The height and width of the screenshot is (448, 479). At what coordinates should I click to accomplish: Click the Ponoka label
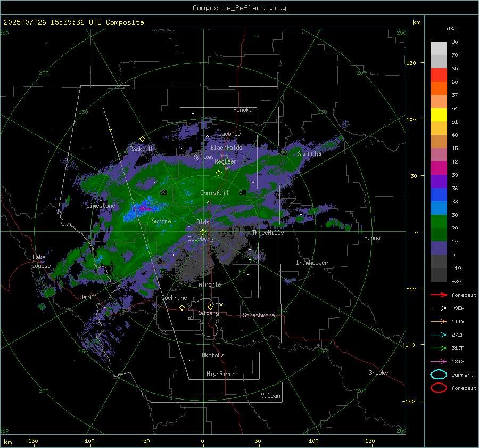click(243, 110)
